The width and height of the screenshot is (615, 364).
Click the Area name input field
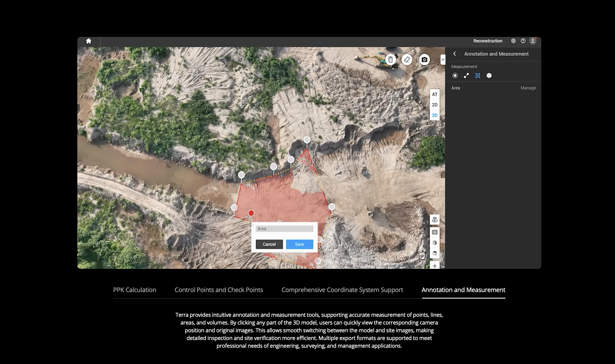point(284,229)
